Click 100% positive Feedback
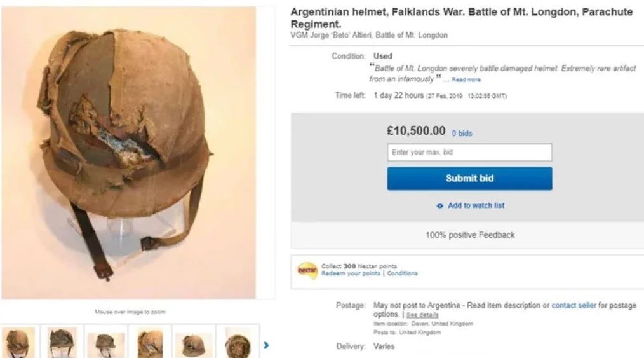 point(470,235)
